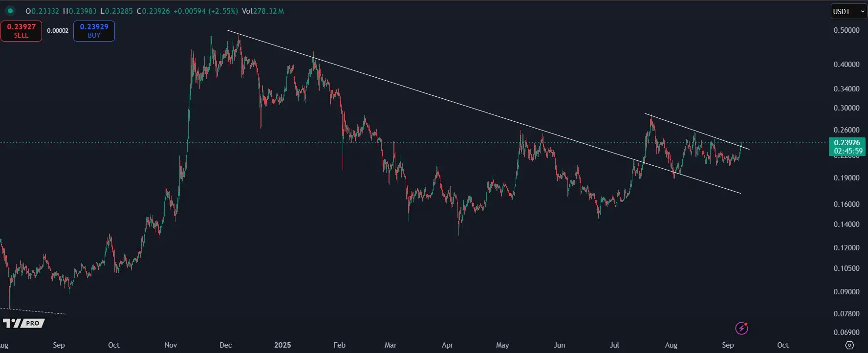Click the low price L0.23285

coord(116,11)
